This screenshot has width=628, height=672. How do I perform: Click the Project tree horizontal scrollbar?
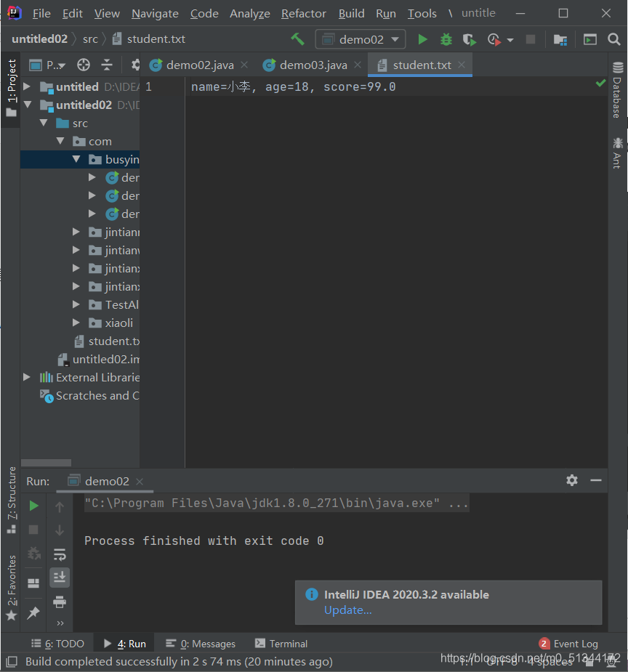click(46, 463)
